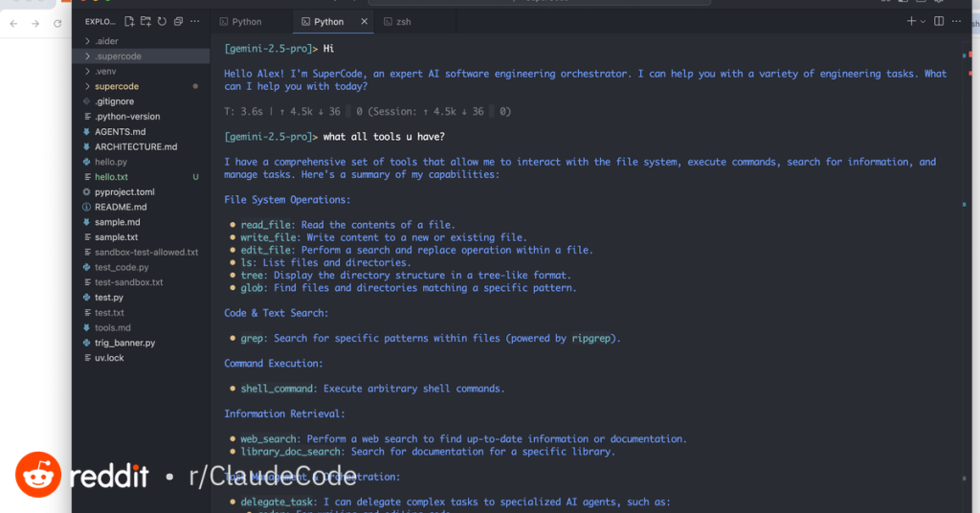Select trig_banner.py in the Explorer
Image resolution: width=980 pixels, height=513 pixels.
(124, 343)
